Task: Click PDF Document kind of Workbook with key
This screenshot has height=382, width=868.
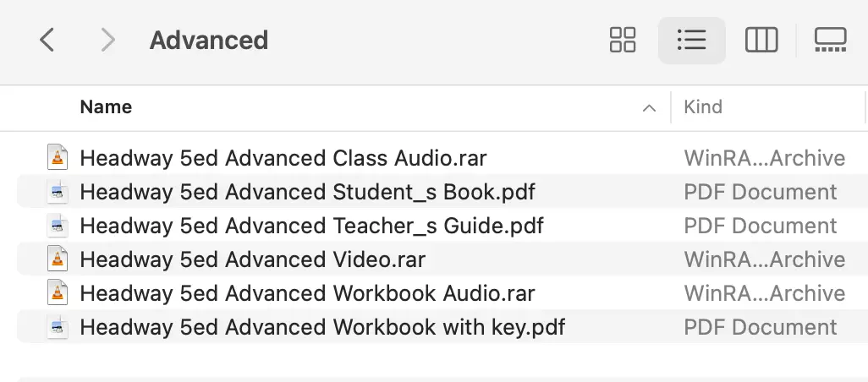Action: (760, 327)
